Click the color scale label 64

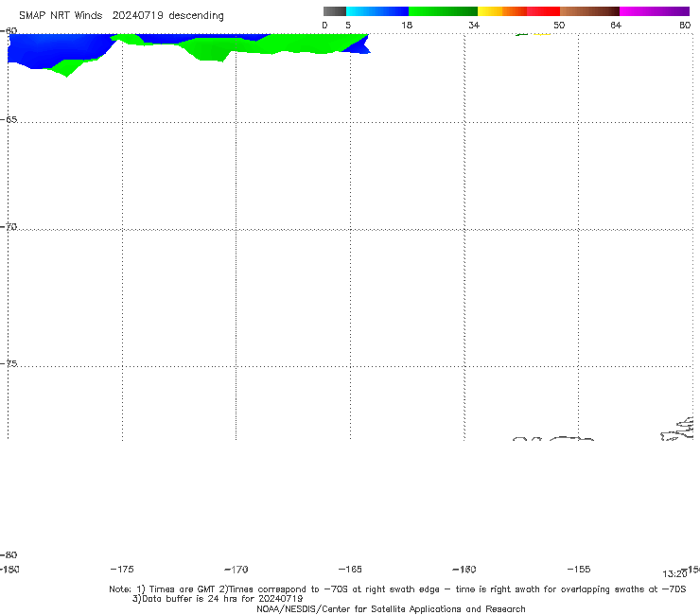point(616,25)
